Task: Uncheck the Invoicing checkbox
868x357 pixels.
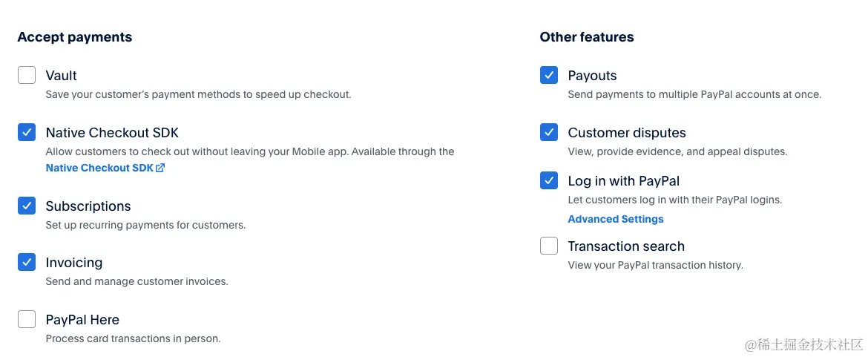Action: pos(27,262)
